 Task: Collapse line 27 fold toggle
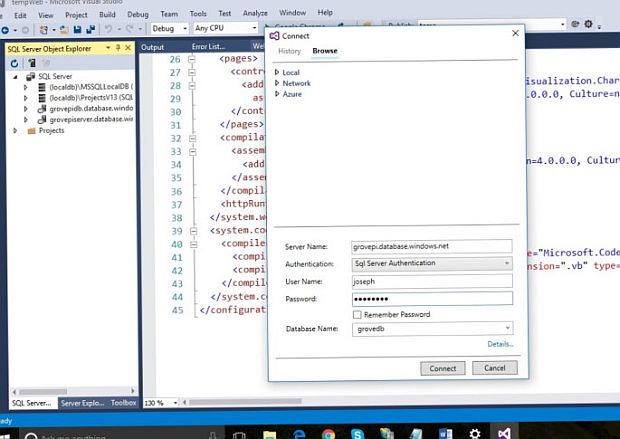192,72
